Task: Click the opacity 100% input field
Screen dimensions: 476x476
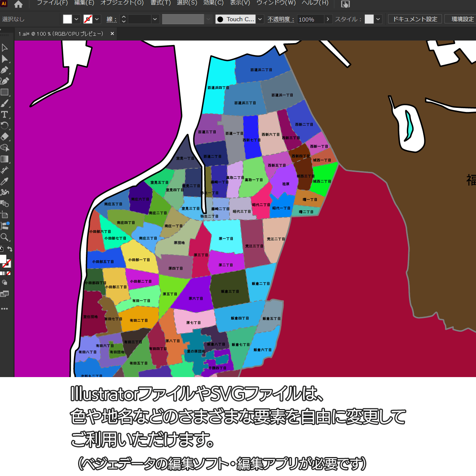Action: [310, 19]
